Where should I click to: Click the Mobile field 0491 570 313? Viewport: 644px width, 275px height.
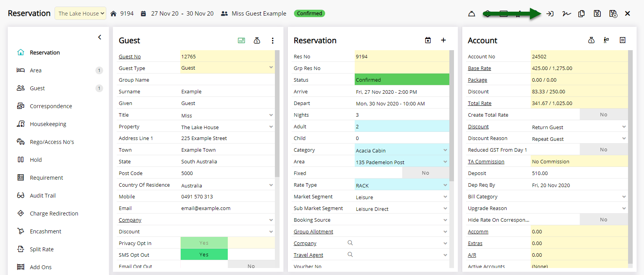pos(227,196)
